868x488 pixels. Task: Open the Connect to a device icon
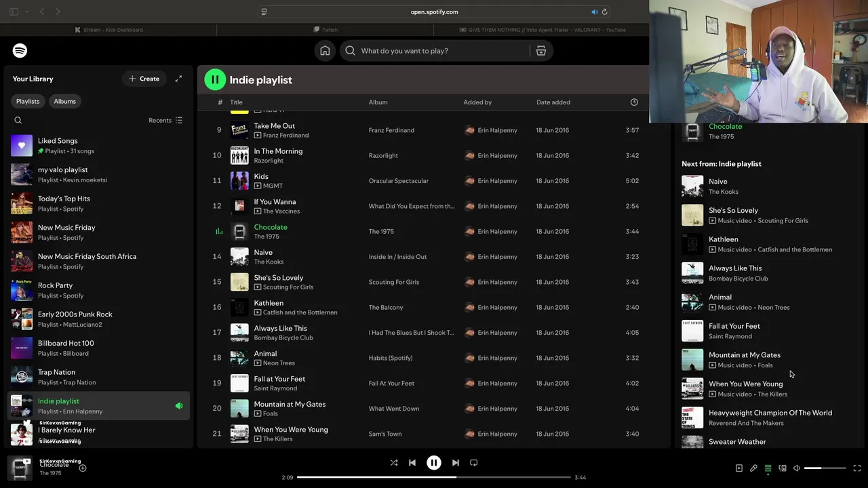coord(783,468)
